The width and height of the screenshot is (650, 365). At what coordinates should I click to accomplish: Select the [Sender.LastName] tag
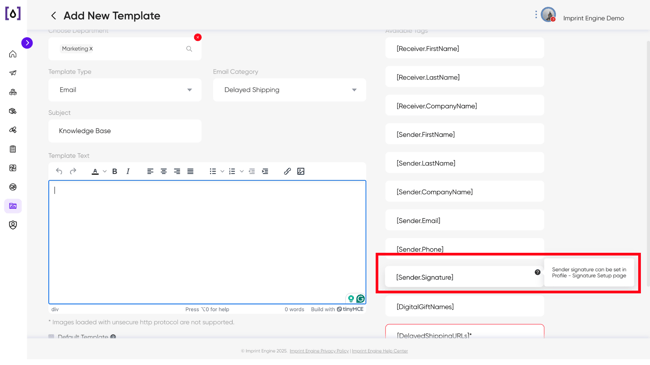[464, 163]
